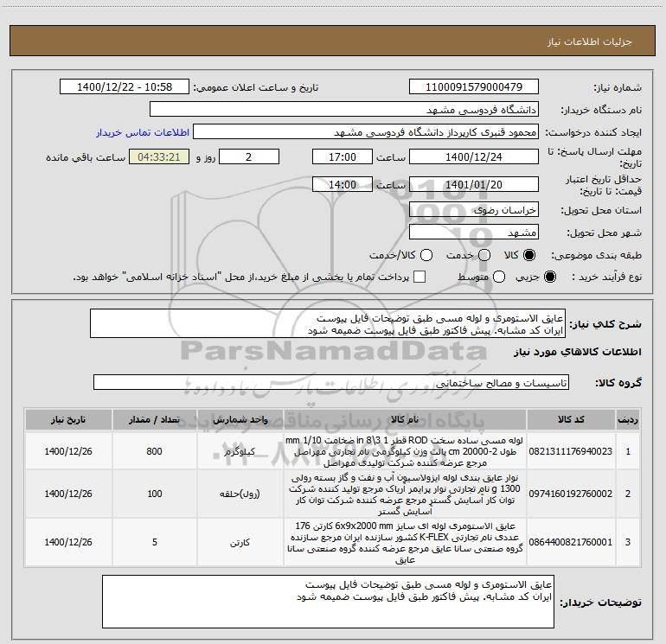666x644 pixels.
Task: Click the buyer name field دانشگاه فردوسی مشهد
Action: [x=344, y=109]
